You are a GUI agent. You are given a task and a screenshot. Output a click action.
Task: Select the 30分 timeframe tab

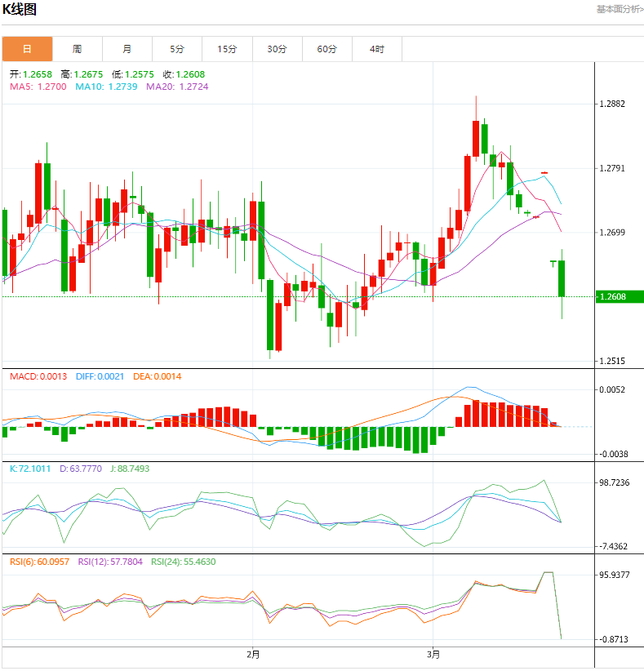(278, 49)
